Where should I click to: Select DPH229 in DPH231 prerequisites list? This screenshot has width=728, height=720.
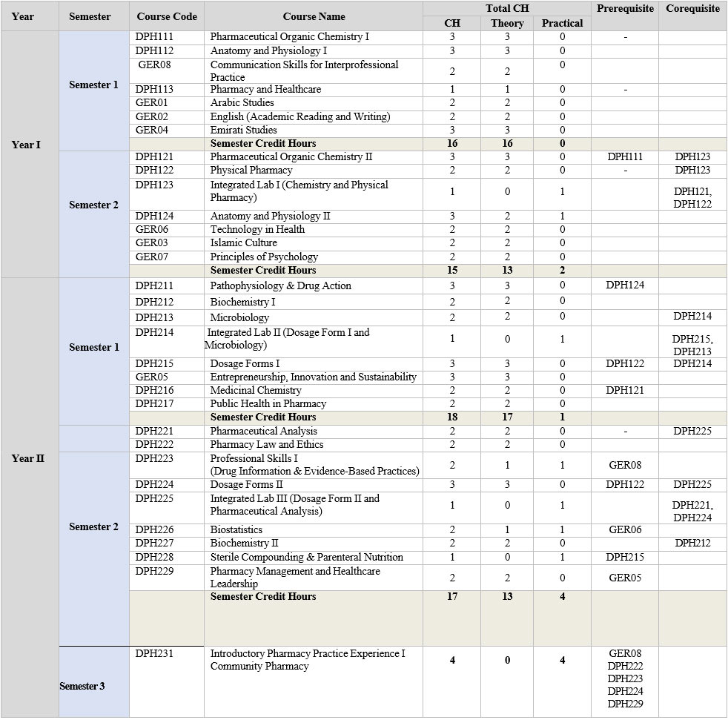click(625, 704)
